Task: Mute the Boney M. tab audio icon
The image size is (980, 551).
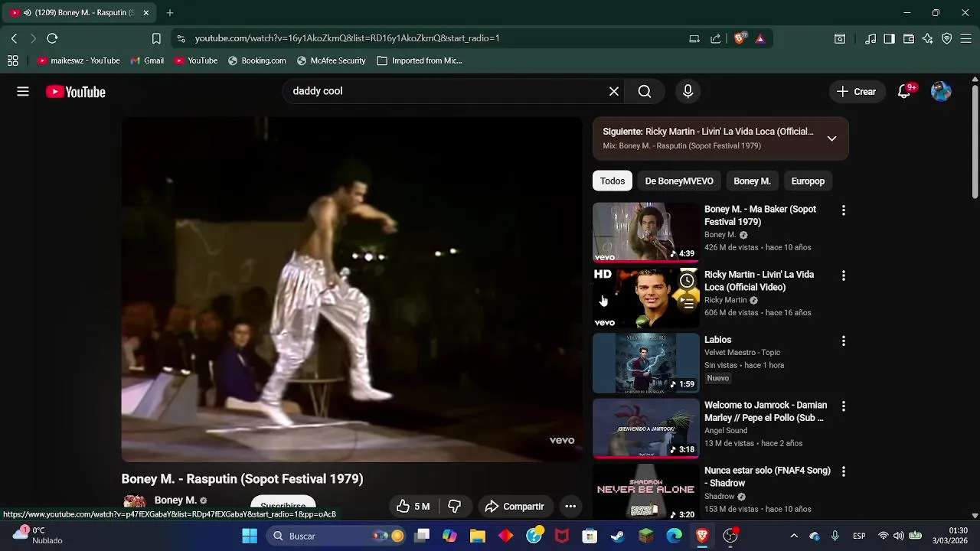Action: (28, 13)
